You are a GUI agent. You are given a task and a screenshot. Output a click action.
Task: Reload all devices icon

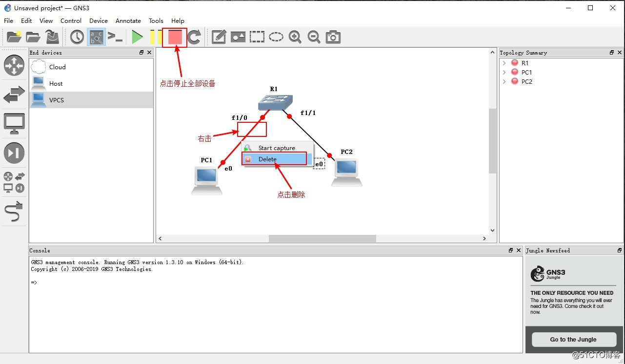[x=194, y=37]
